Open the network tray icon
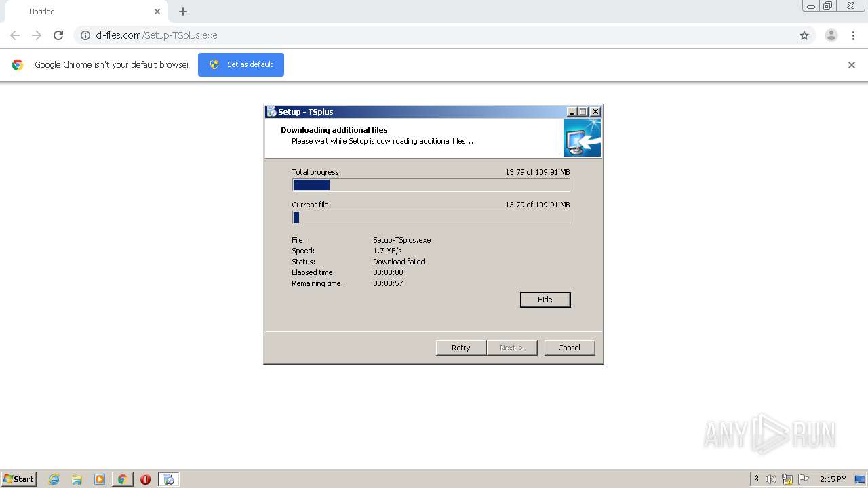The image size is (868, 488). pos(787,479)
